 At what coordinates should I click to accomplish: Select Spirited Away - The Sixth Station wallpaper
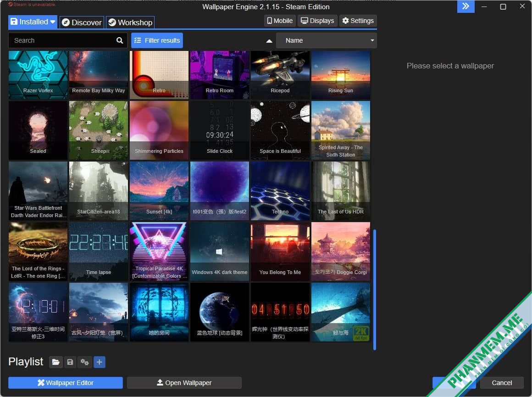pyautogui.click(x=341, y=130)
